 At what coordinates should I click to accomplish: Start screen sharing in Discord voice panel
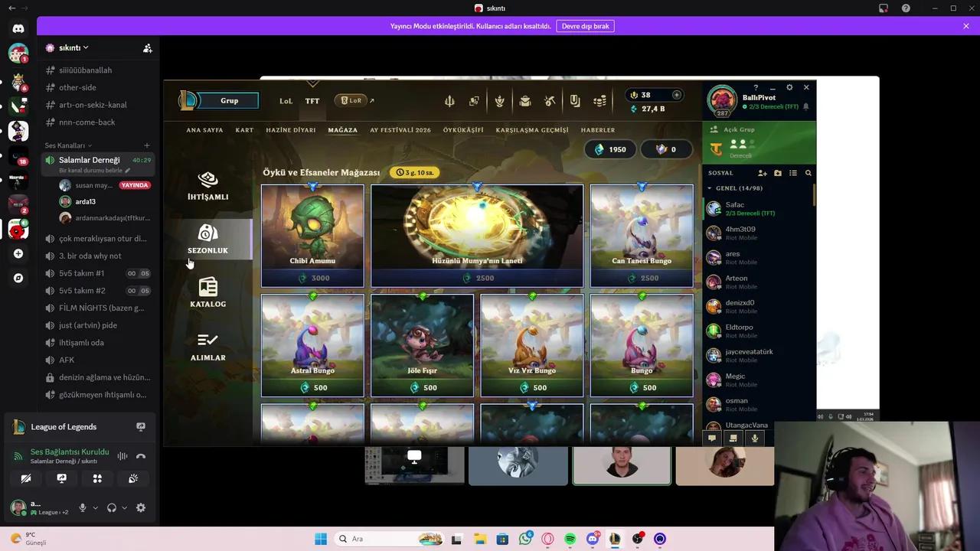tap(61, 478)
